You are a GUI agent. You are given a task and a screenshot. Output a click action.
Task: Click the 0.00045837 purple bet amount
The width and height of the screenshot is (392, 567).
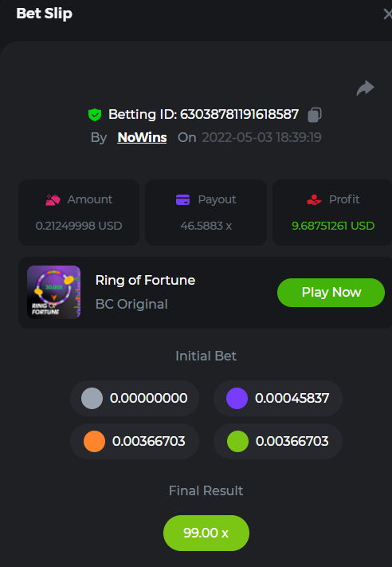pyautogui.click(x=292, y=398)
